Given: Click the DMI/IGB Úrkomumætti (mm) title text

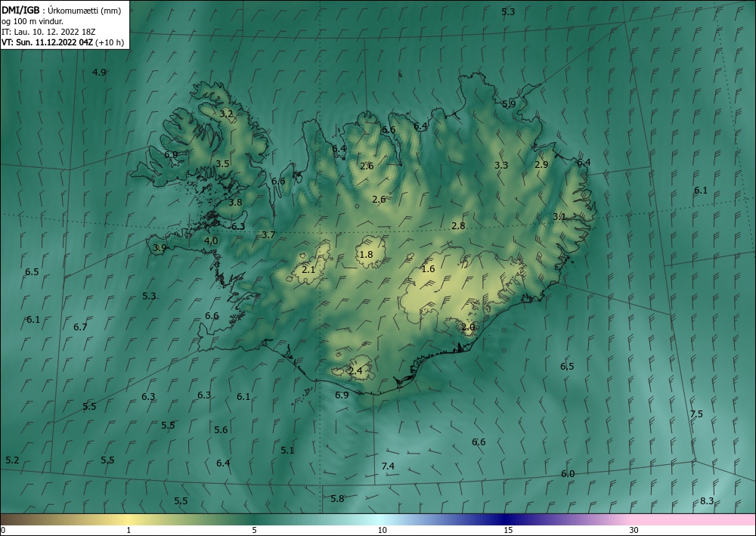Looking at the screenshot, I should click(61, 11).
